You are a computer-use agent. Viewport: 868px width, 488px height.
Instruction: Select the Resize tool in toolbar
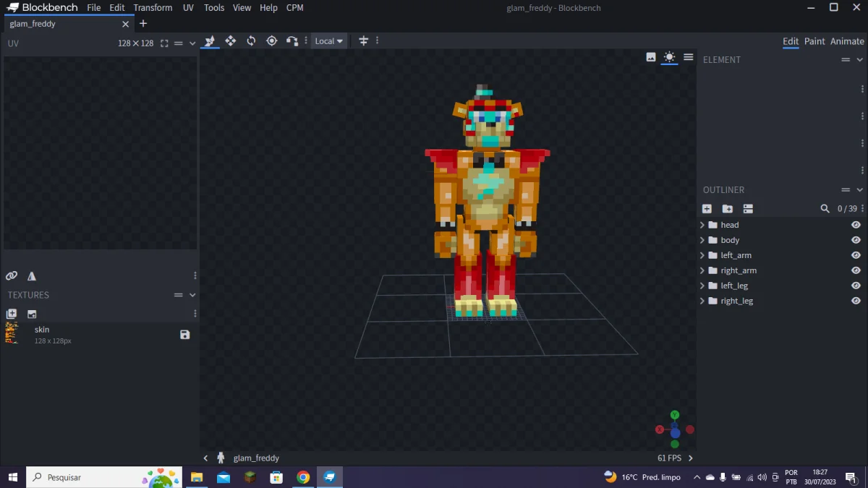(x=210, y=41)
